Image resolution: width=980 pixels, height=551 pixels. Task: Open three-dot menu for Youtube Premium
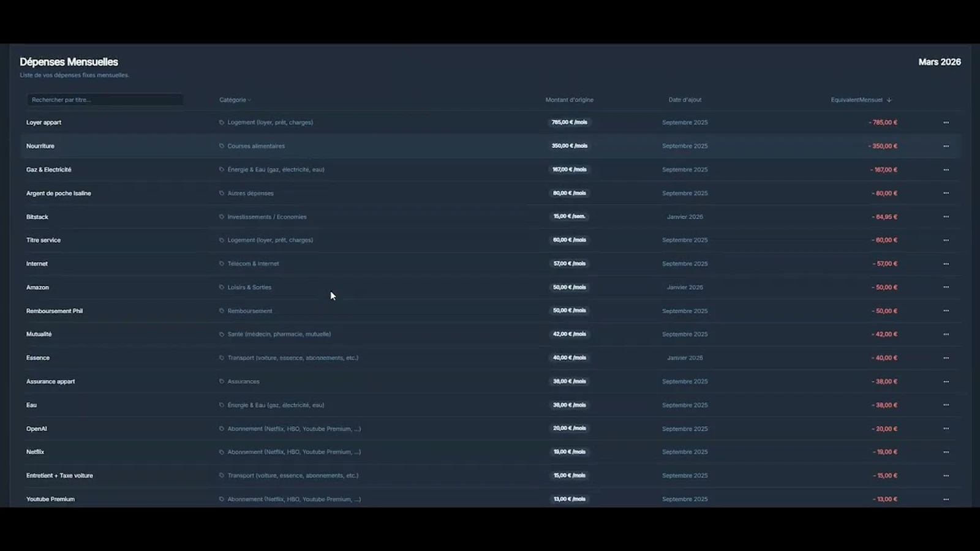tap(946, 499)
